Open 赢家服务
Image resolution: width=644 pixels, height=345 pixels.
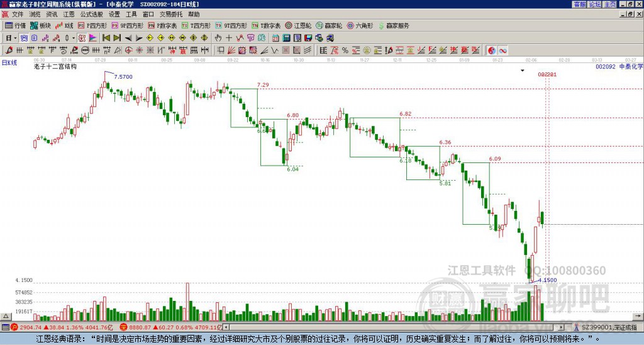(x=394, y=25)
